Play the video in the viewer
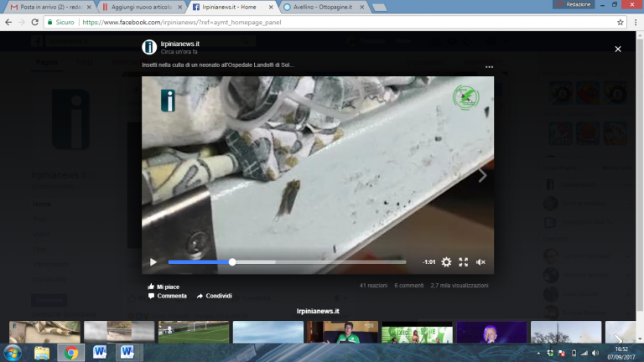 [153, 261]
